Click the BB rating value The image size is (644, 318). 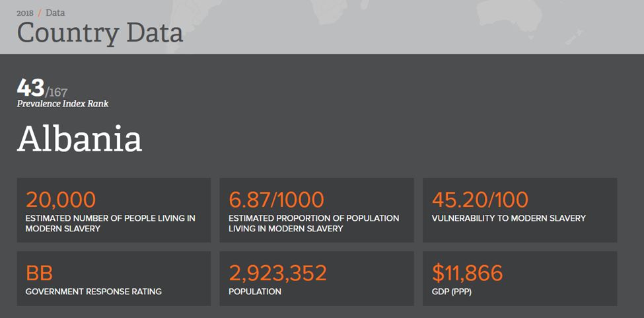[39, 272]
